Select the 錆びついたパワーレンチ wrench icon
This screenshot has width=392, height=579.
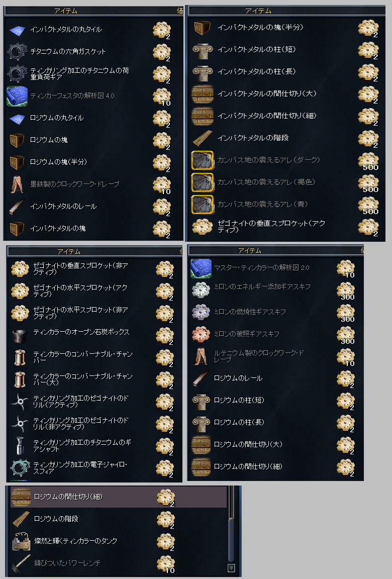(21, 563)
